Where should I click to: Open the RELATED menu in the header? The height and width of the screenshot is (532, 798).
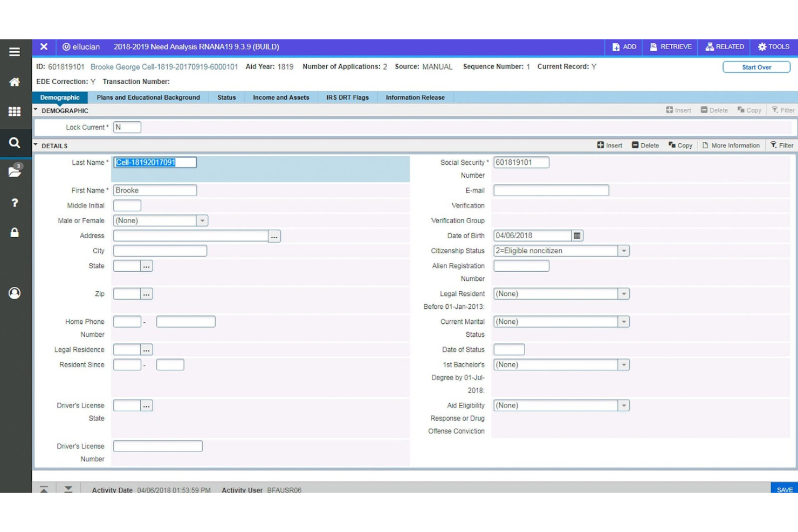(x=724, y=47)
